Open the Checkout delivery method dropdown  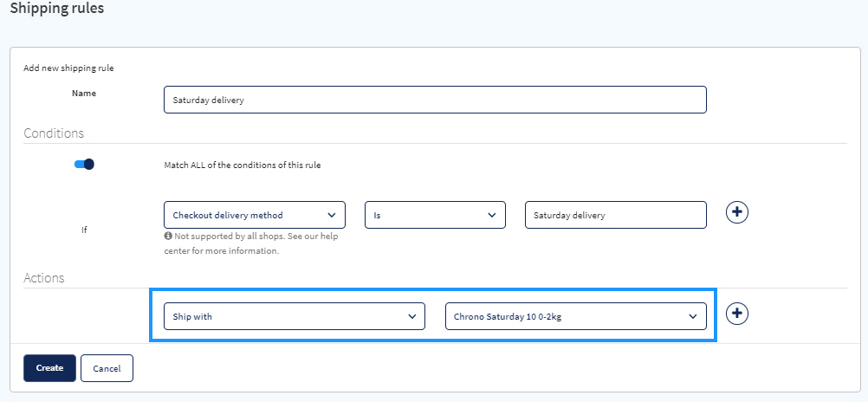coord(255,215)
